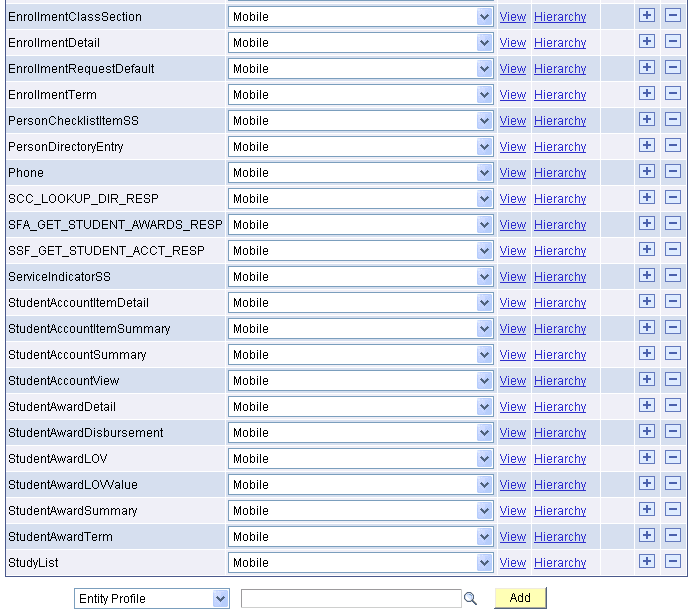Delete the EnrollmentTerm row
Viewport: 693px width, 614px height.
tap(673, 93)
